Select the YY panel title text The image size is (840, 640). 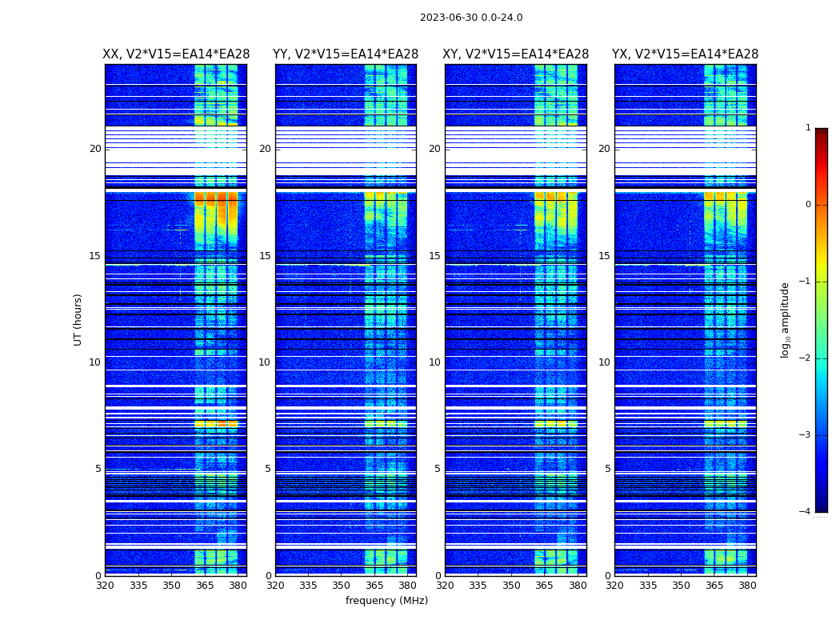(x=346, y=54)
